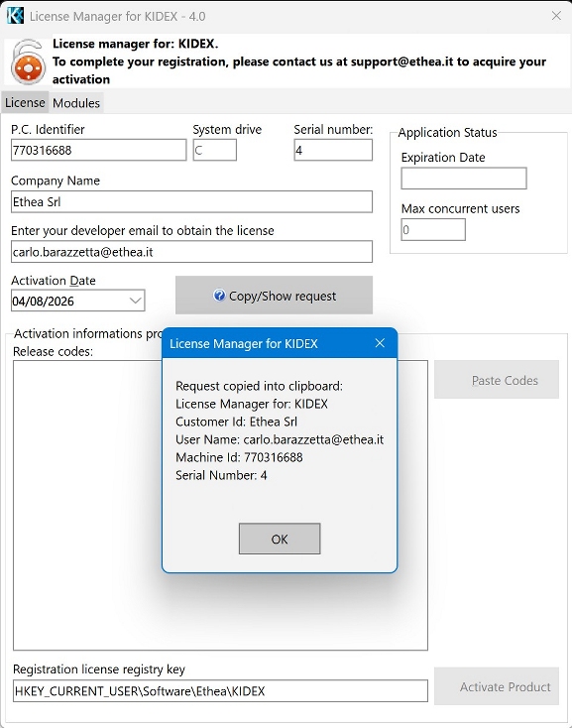Click the 'Application Status' group label
Viewport: 572px width, 728px height.
pos(447,132)
